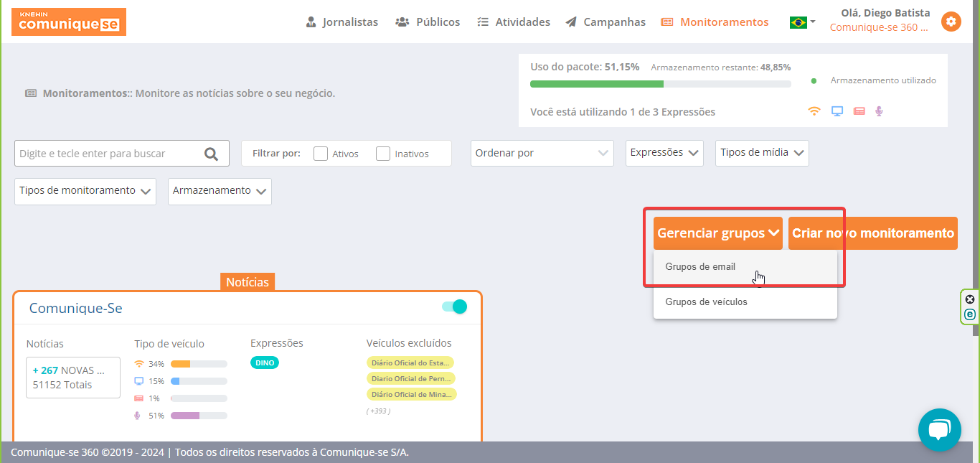
Task: Check the Ativos filter checkbox
Action: click(x=321, y=154)
